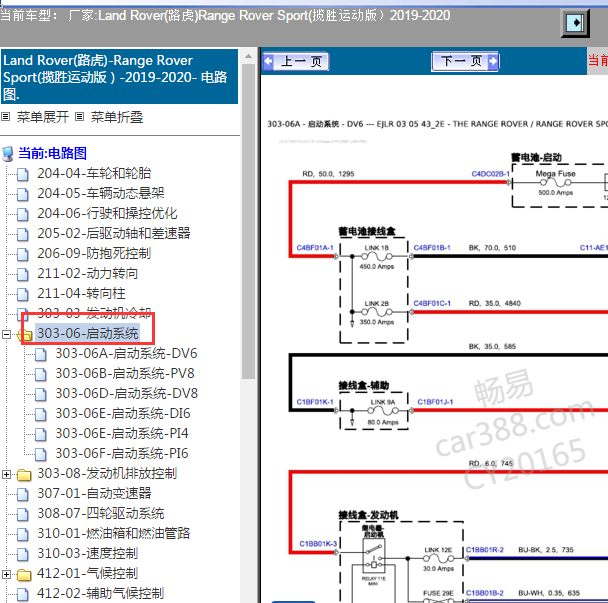Open 303-06A-启动系统-DV6 diagram
This screenshot has width=608, height=603.
[x=126, y=354]
